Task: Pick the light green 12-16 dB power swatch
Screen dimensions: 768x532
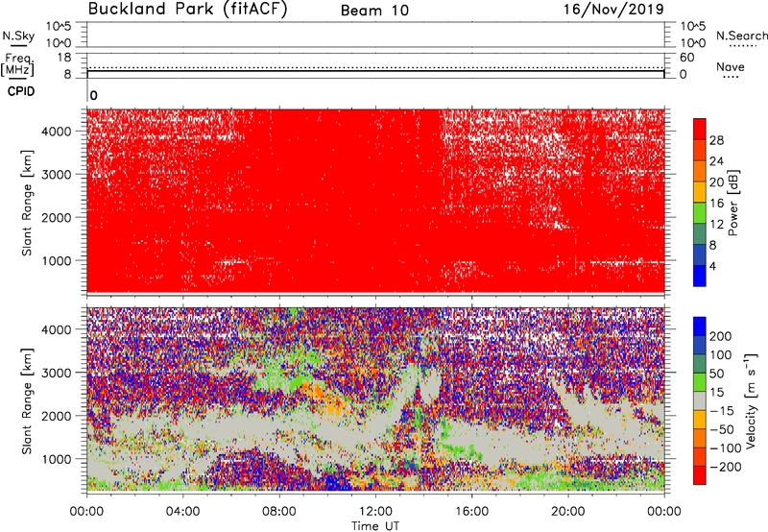Action: click(x=700, y=213)
